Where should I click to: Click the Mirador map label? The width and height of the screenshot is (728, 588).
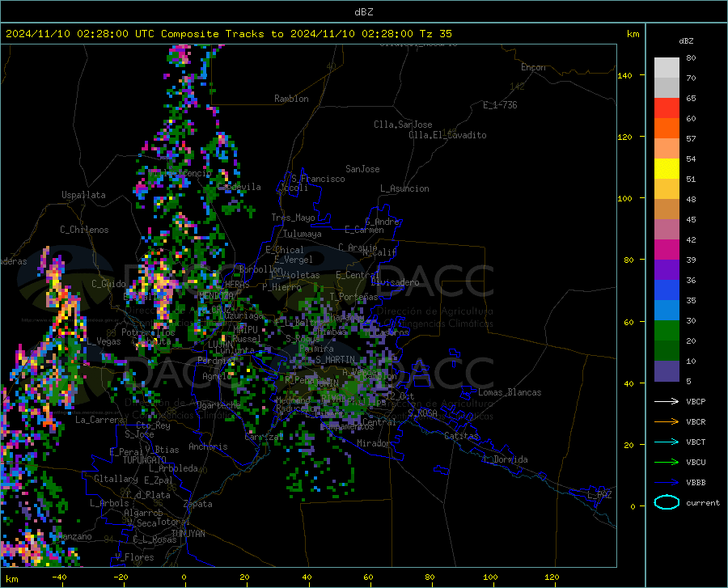(373, 443)
